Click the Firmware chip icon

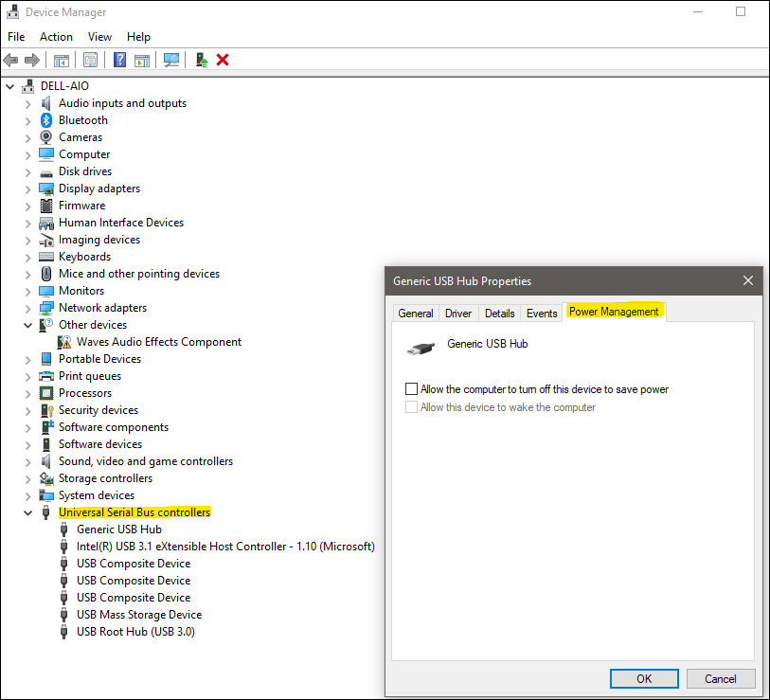46,206
